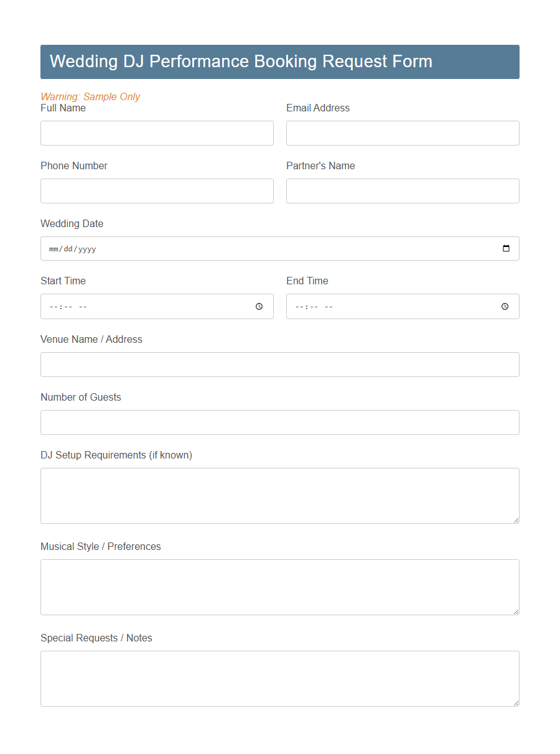
Task: Click the Email Address input field
Action: tap(403, 133)
